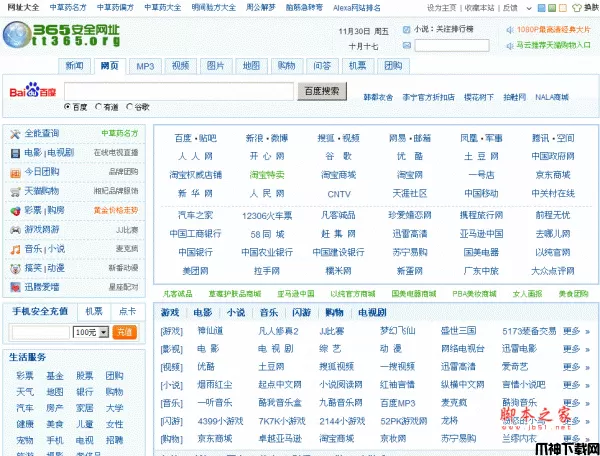The width and height of the screenshot is (600, 456).
Task: Click the 天猫购物 shopping cart icon
Action: point(15,192)
